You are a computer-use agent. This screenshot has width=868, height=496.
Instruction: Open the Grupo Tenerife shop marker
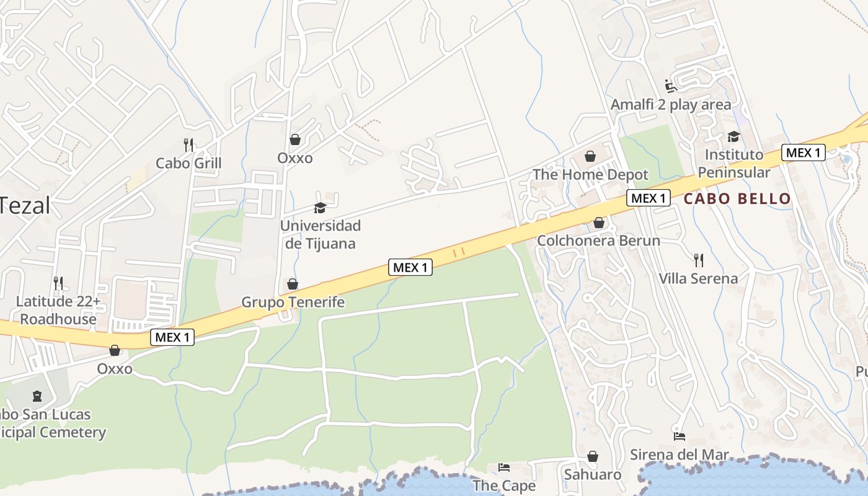pos(293,284)
